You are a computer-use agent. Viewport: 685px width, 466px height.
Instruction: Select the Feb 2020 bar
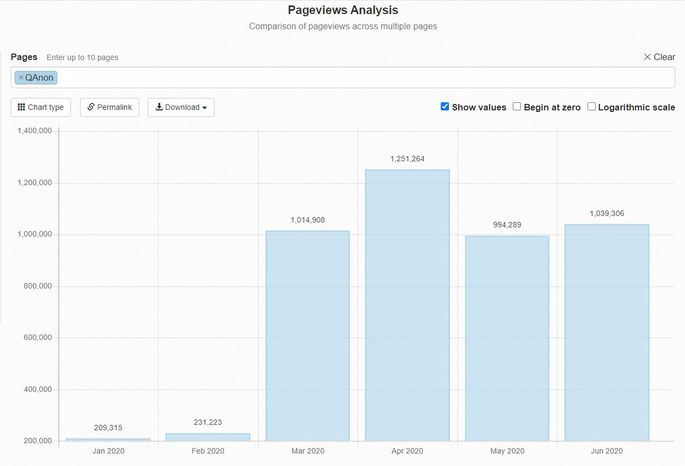(208, 437)
